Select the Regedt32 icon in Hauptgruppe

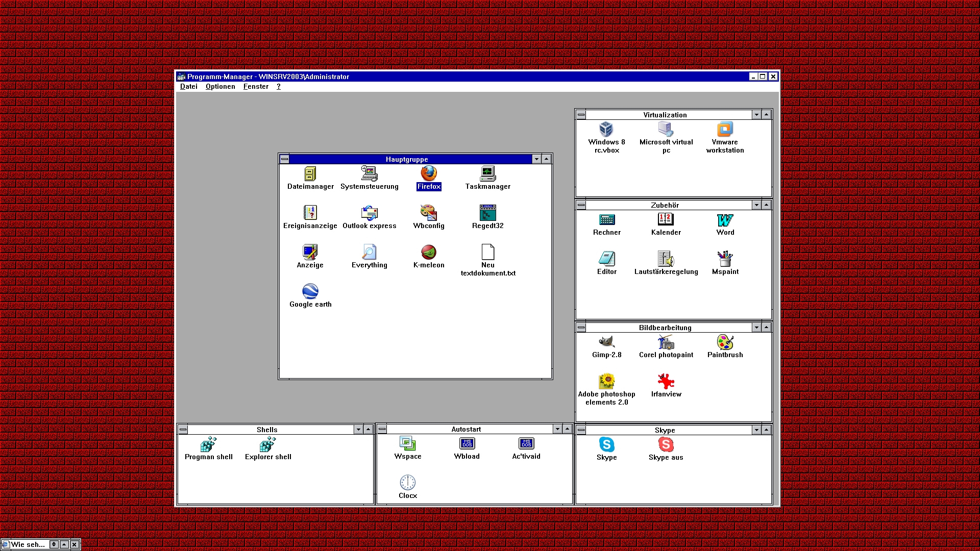click(x=487, y=213)
